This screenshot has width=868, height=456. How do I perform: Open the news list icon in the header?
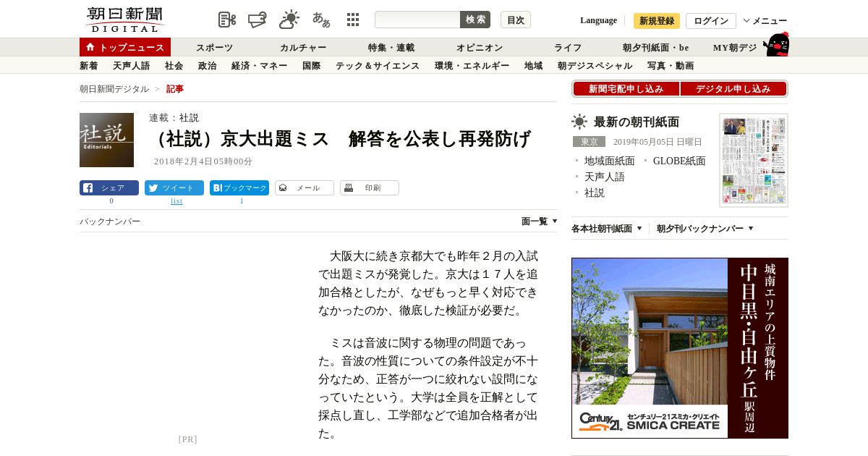click(x=227, y=20)
